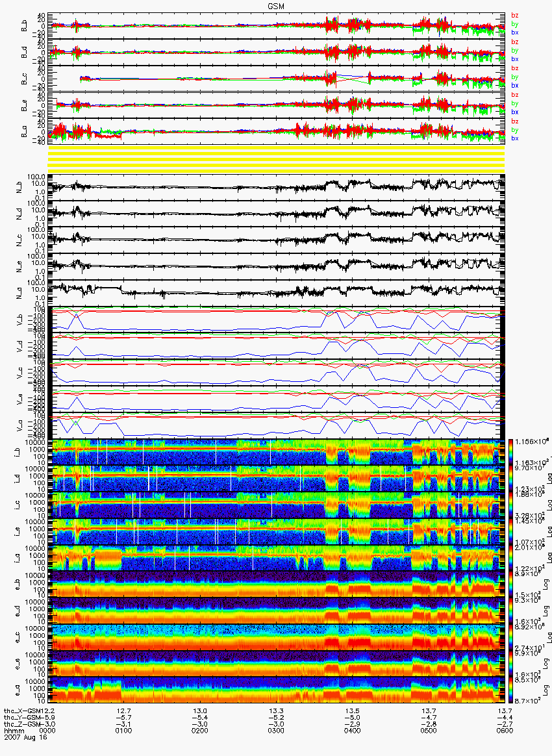Image resolution: width=552 pixels, height=756 pixels.
Task: Click the 0300 time tick label
Action: [x=276, y=731]
